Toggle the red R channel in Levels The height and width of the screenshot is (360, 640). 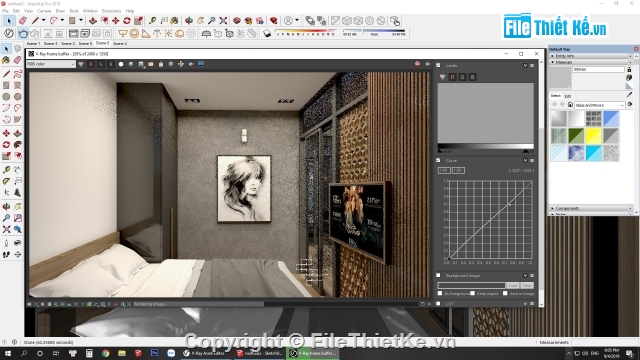[452, 77]
